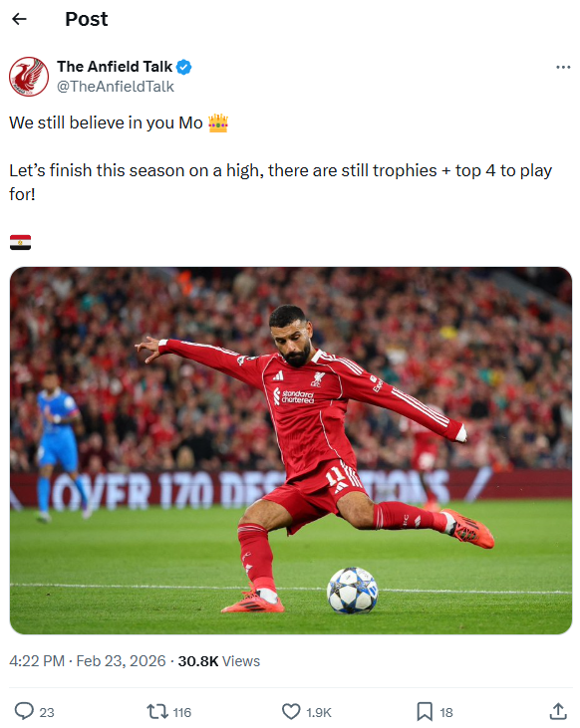The height and width of the screenshot is (728, 580).
Task: Click the 116 reposts count
Action: tap(182, 712)
